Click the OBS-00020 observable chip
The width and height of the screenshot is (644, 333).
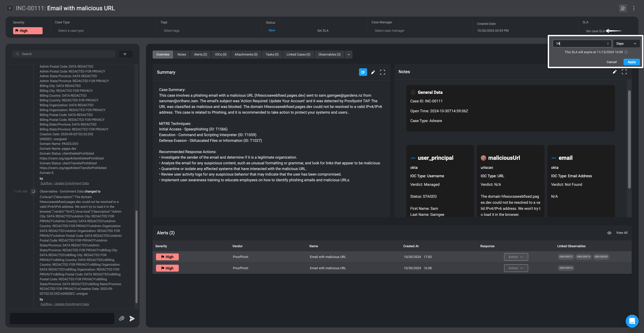pyautogui.click(x=601, y=257)
